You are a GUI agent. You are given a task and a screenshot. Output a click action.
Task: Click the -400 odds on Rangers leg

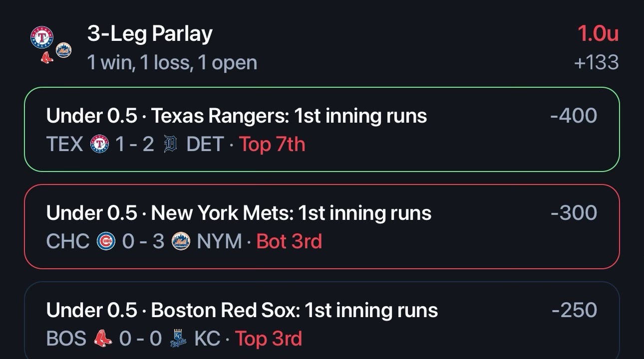tap(574, 116)
